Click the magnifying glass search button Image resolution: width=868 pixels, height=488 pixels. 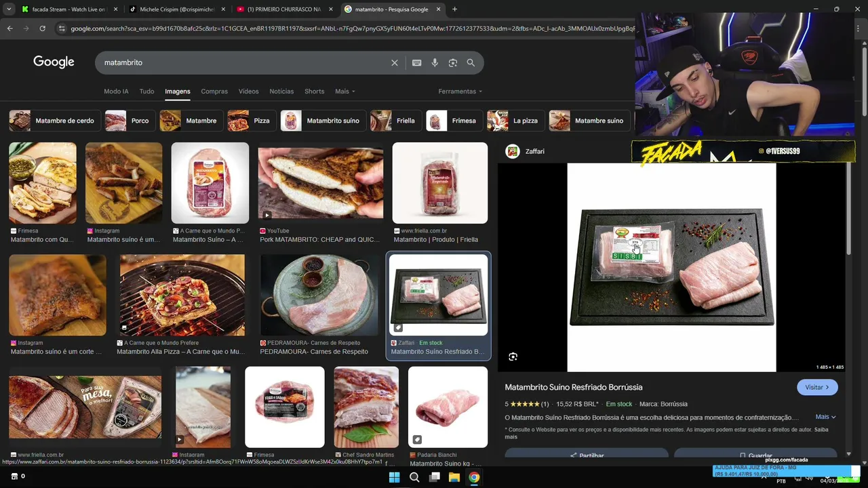click(x=471, y=62)
